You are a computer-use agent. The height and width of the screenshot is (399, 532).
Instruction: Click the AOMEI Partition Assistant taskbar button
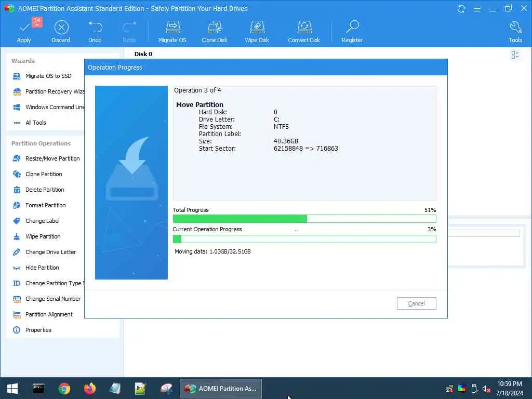point(220,389)
